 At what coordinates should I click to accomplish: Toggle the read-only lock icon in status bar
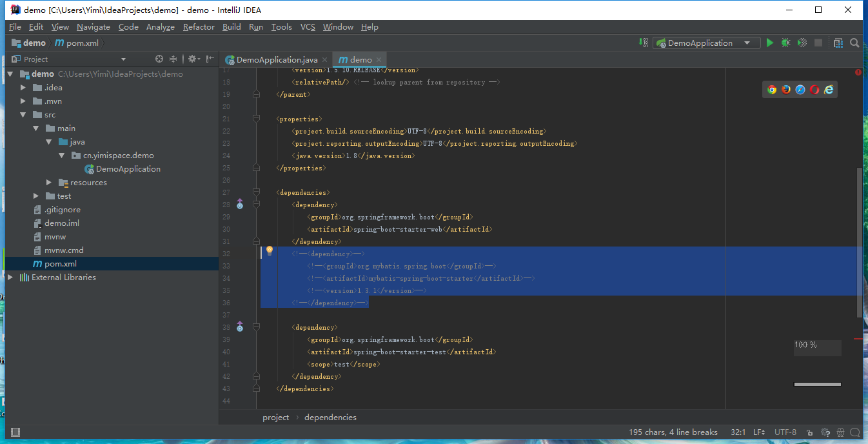coord(810,432)
